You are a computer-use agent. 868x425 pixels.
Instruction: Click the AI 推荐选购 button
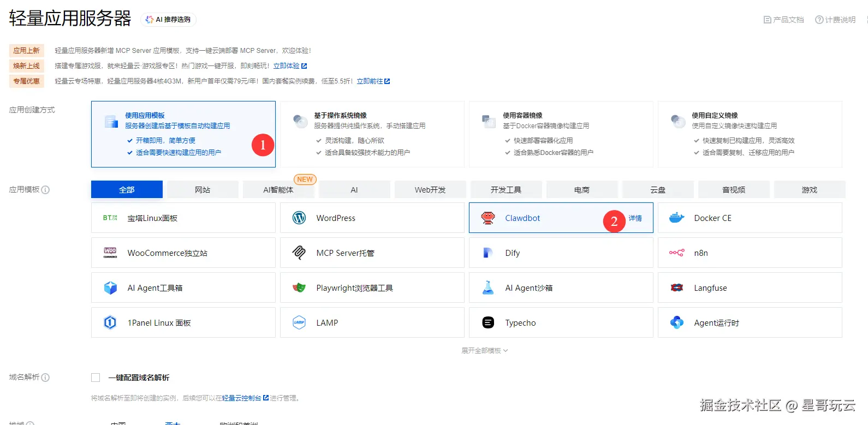[x=168, y=20]
